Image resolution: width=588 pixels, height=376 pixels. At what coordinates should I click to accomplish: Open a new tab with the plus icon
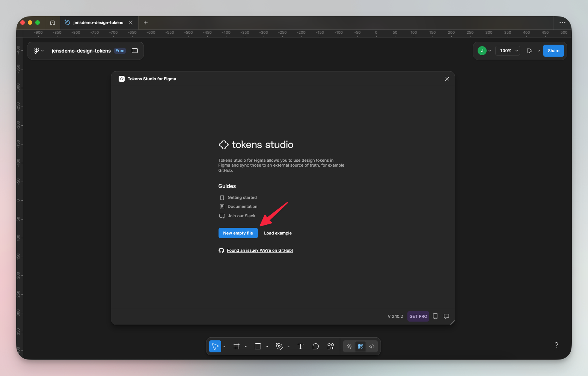pyautogui.click(x=146, y=23)
